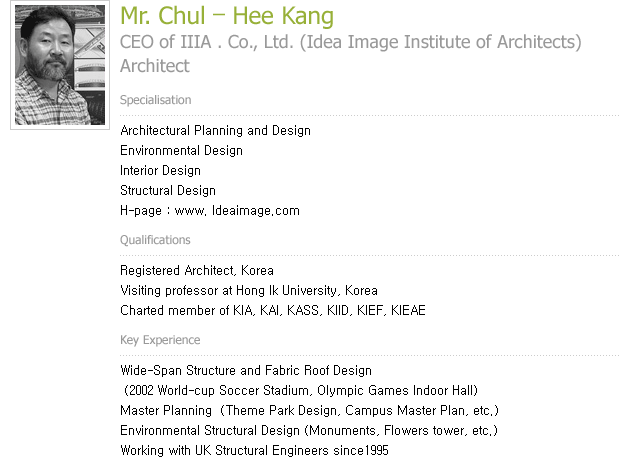Open the www. Ideaimage.com homepage link

coord(237,211)
